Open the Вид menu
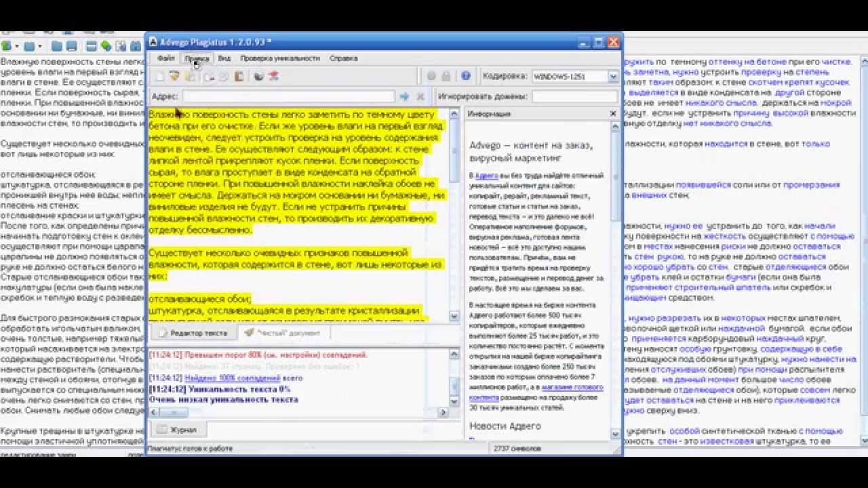 224,58
